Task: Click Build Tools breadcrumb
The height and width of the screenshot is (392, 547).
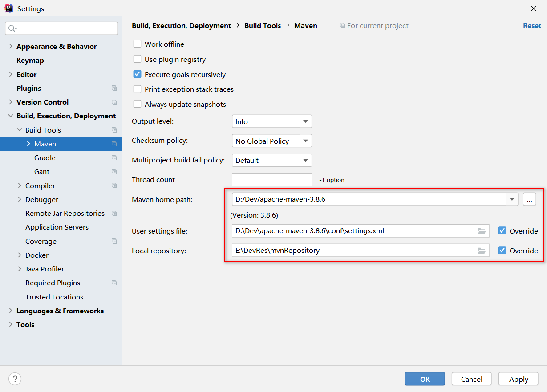Action: coord(263,26)
